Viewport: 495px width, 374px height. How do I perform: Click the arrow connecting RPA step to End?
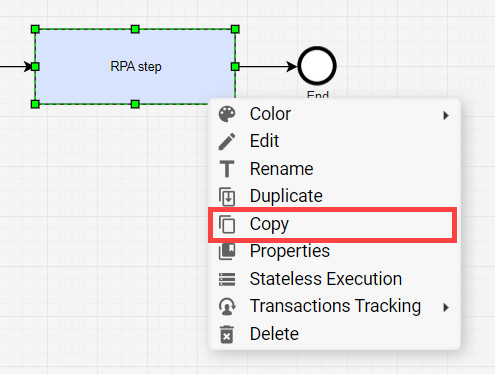pos(268,66)
